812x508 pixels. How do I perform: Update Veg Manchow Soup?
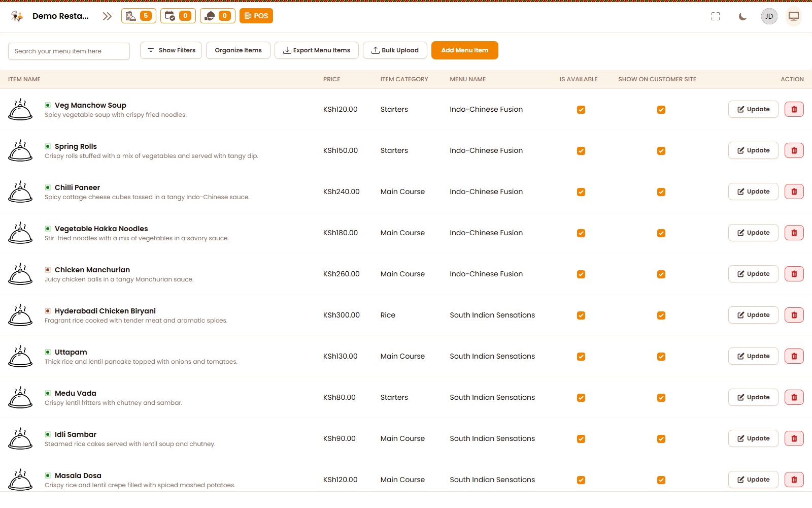pos(753,109)
